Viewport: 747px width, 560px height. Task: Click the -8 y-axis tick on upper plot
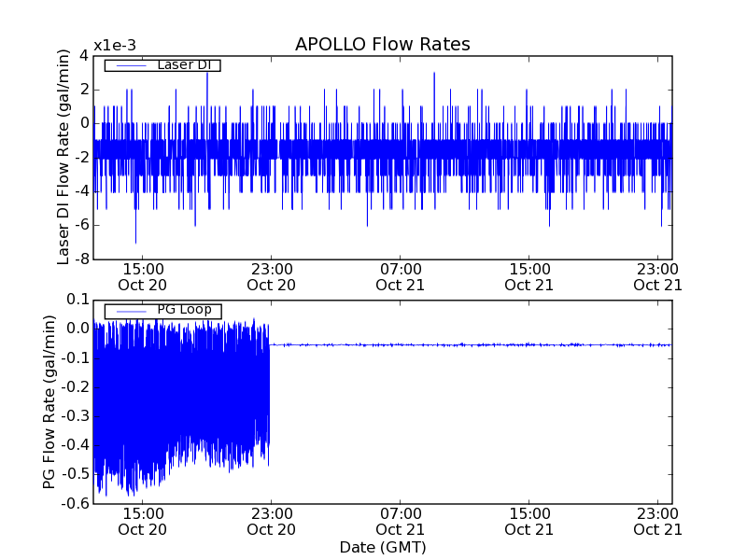tap(80, 259)
